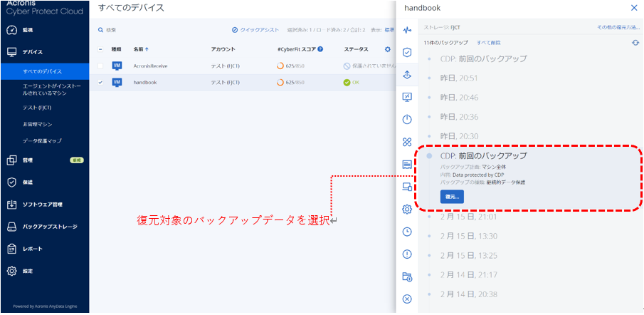
Task: Select レポート in the sidebar
Action: [x=33, y=249]
